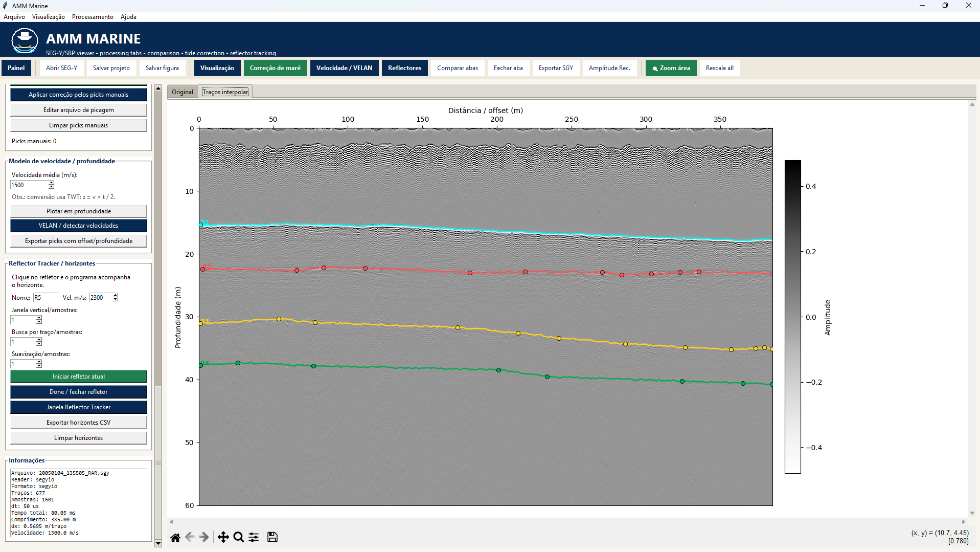Screen dimensions: 980x552
Task: Click Iniciar refletor atual button
Action: click(79, 377)
